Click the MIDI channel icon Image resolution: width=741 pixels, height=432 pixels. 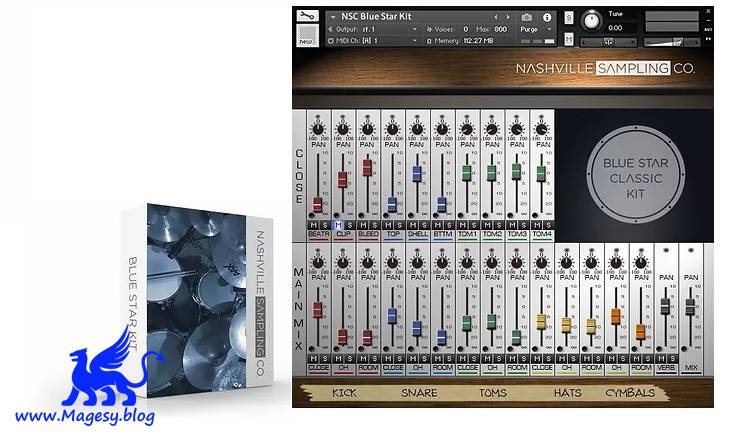331,41
